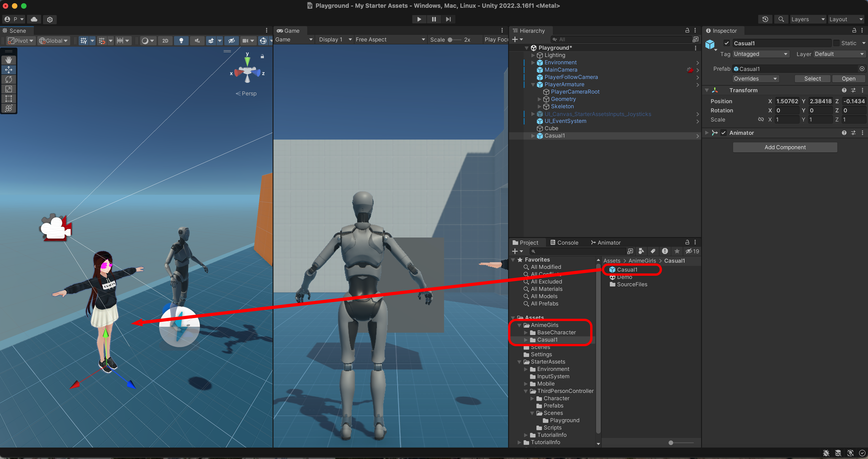Toggle 2D scene view mode

click(165, 41)
